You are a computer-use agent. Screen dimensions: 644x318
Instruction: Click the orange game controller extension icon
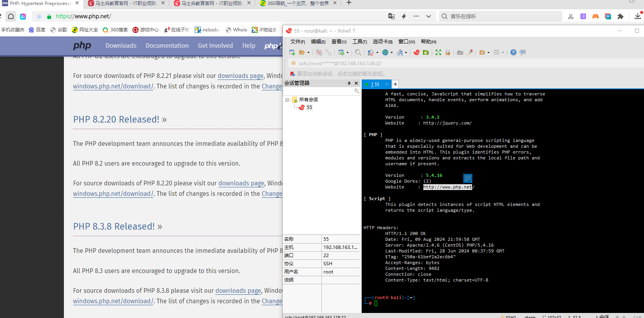click(596, 16)
